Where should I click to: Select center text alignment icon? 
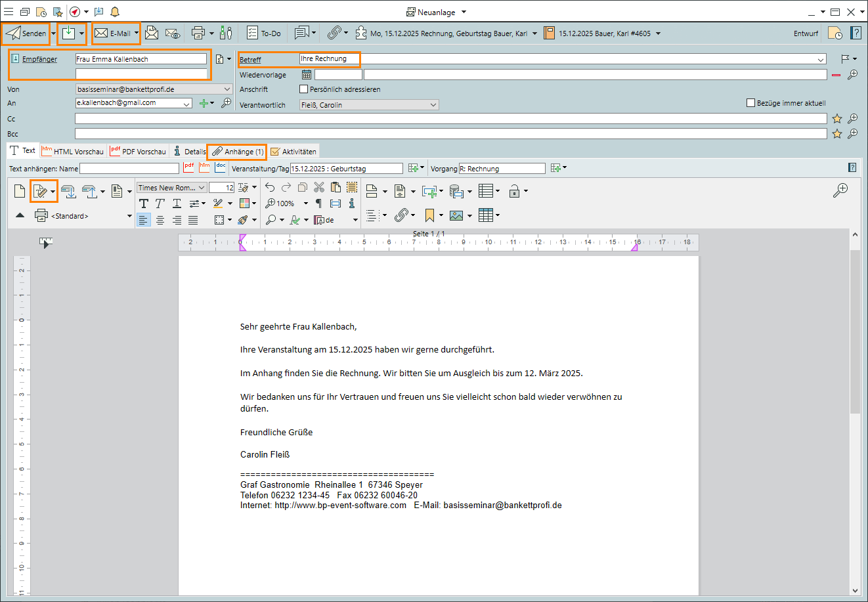tap(160, 220)
